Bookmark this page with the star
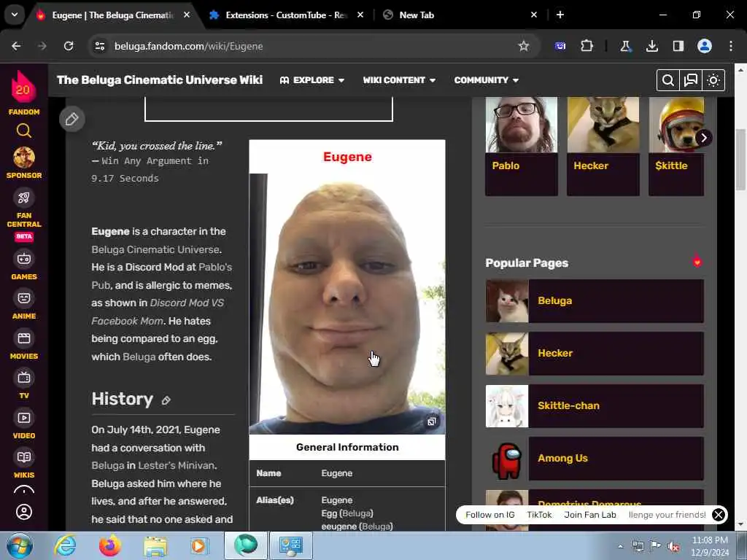The height and width of the screenshot is (560, 747). tap(524, 46)
